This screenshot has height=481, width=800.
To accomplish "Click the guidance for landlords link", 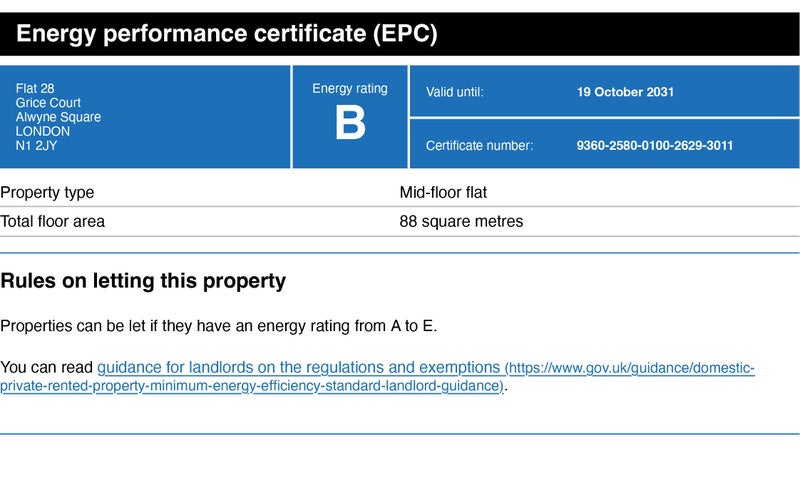I will point(298,367).
